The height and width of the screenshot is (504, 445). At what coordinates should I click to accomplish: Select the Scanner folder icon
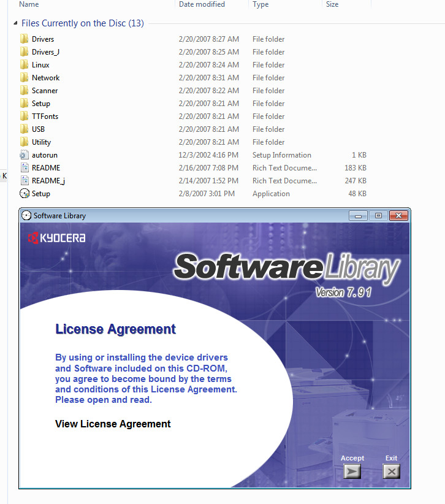click(x=24, y=90)
